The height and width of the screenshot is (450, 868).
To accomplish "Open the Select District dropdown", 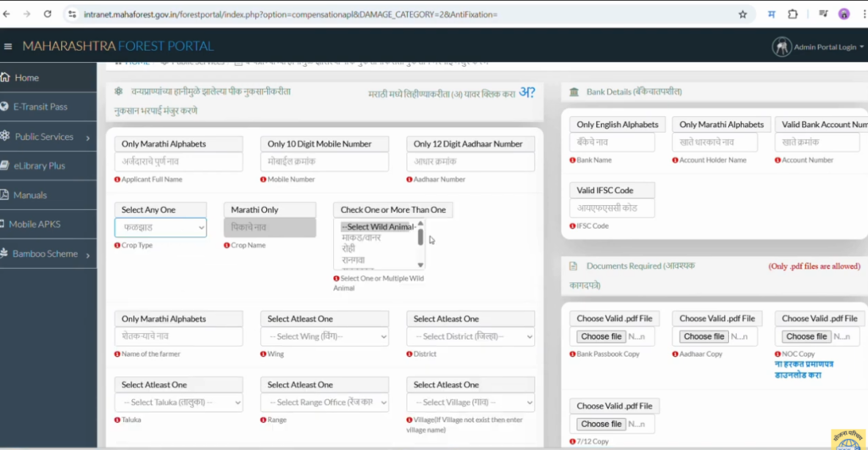I will 470,336.
